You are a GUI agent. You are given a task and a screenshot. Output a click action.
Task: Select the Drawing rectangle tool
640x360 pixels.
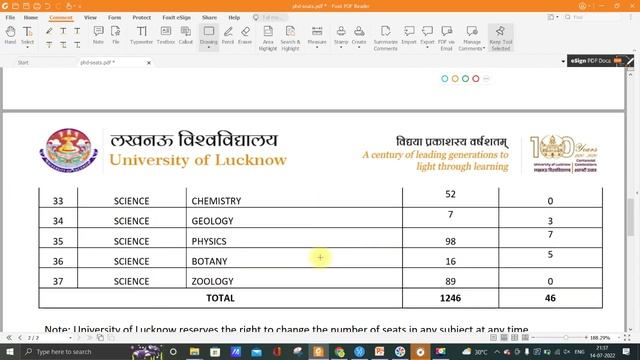[x=209, y=34]
